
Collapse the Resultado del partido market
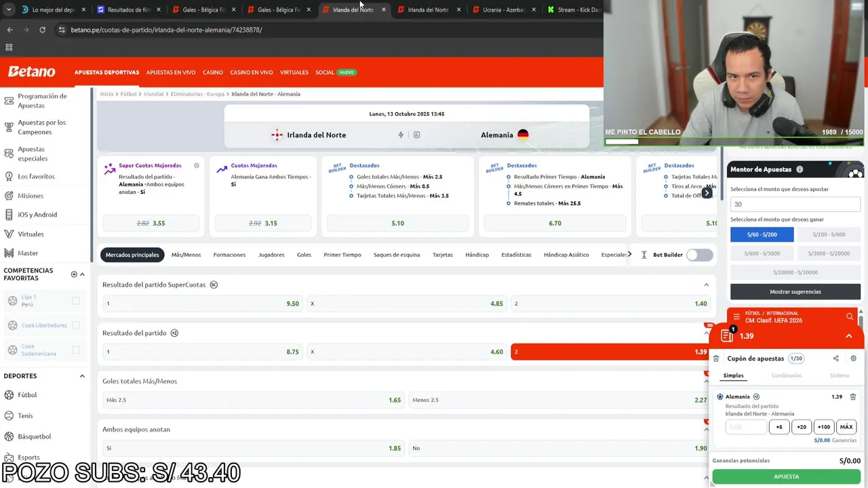[706, 333]
